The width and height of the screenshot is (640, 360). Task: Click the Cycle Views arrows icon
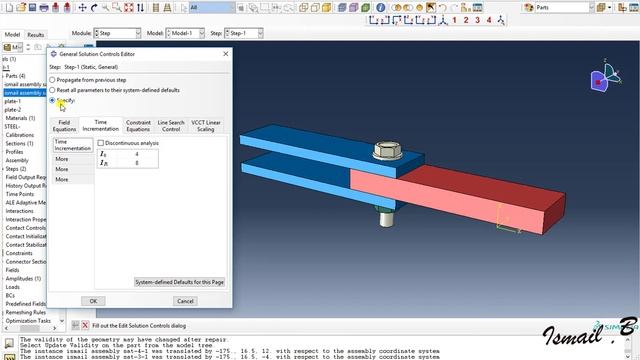click(x=140, y=7)
